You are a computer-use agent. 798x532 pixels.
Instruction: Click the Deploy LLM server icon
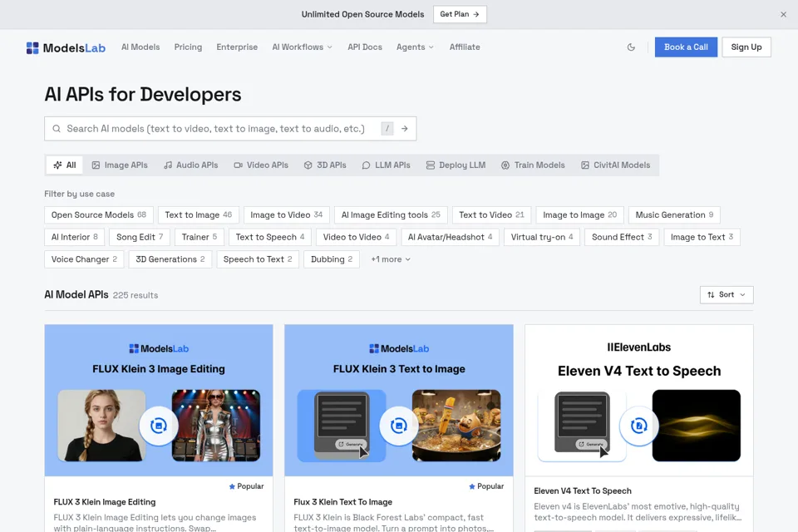coord(431,165)
